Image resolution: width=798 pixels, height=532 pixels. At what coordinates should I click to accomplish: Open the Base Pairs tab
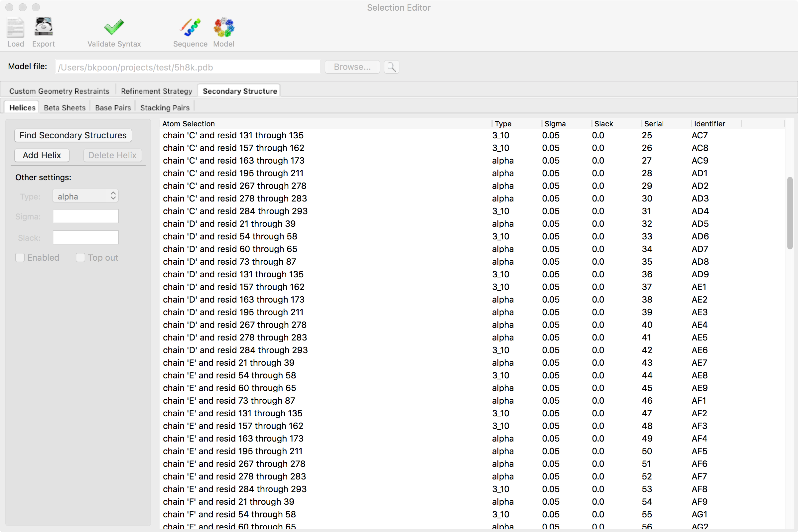click(113, 107)
